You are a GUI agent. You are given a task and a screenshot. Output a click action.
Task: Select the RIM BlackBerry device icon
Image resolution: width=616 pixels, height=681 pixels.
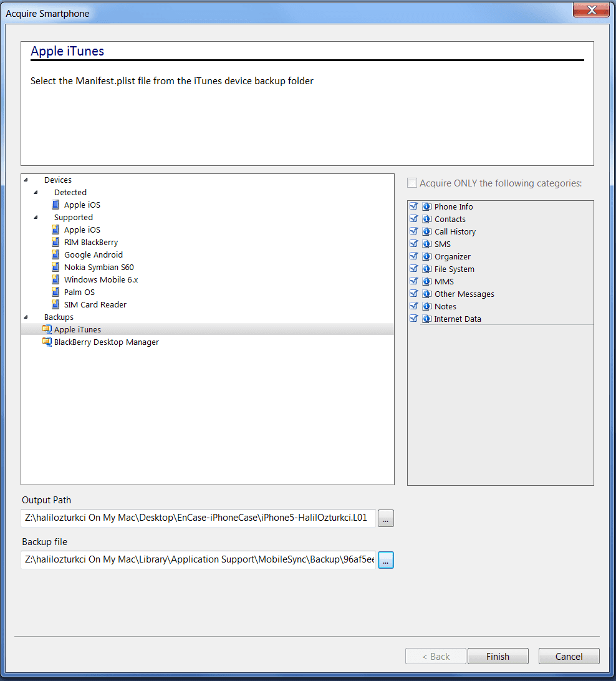tap(57, 242)
